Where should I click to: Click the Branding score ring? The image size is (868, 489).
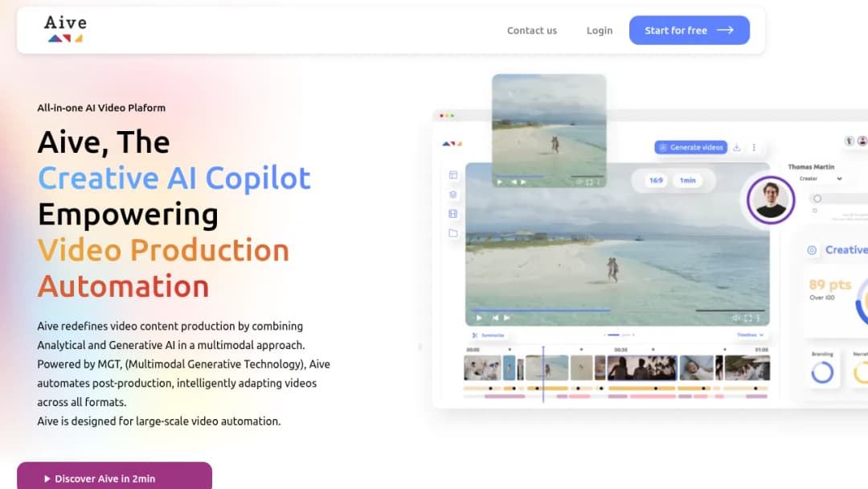tap(822, 372)
